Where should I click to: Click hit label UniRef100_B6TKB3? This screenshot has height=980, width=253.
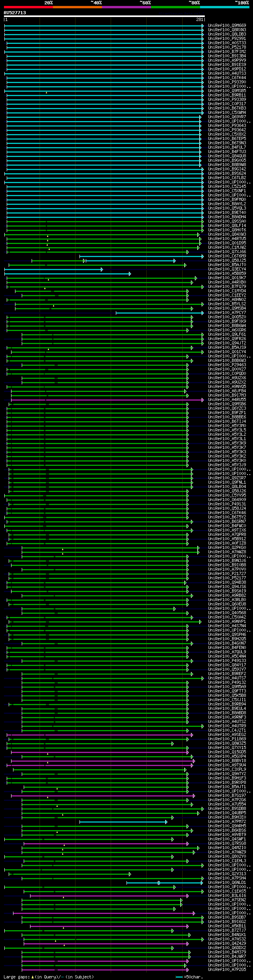pyautogui.click(x=227, y=108)
